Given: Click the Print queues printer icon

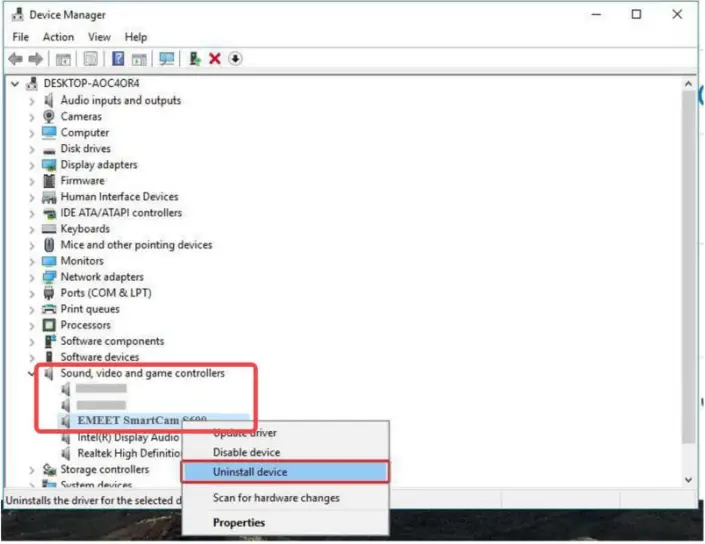Looking at the screenshot, I should (x=49, y=309).
